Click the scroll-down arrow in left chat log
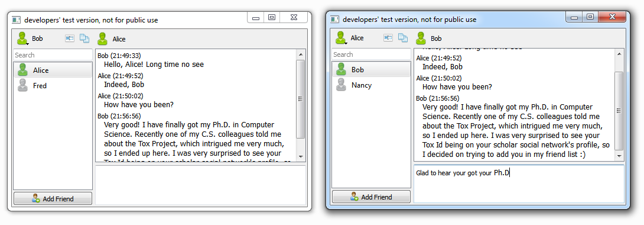644x225 pixels. coord(300,157)
